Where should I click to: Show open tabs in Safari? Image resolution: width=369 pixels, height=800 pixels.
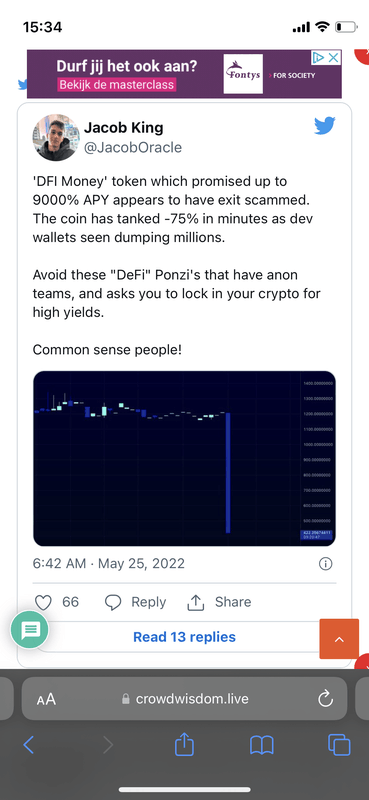pos(339,745)
